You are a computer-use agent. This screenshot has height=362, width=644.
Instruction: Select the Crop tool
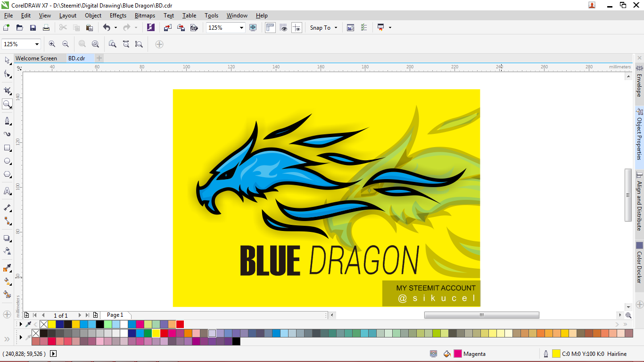click(7, 90)
